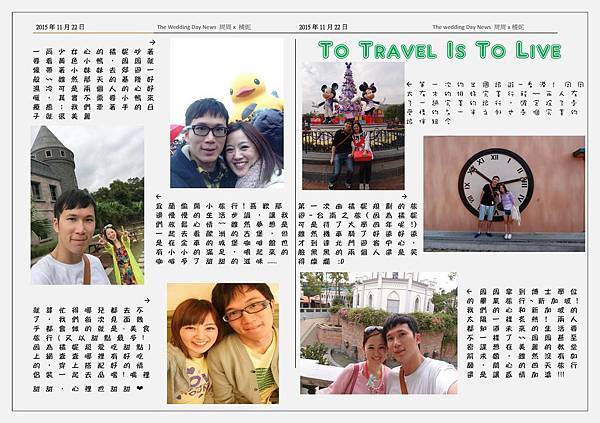The image size is (600, 423).
Task: Click the left page date 2015年11月22日
Action: click(x=60, y=27)
